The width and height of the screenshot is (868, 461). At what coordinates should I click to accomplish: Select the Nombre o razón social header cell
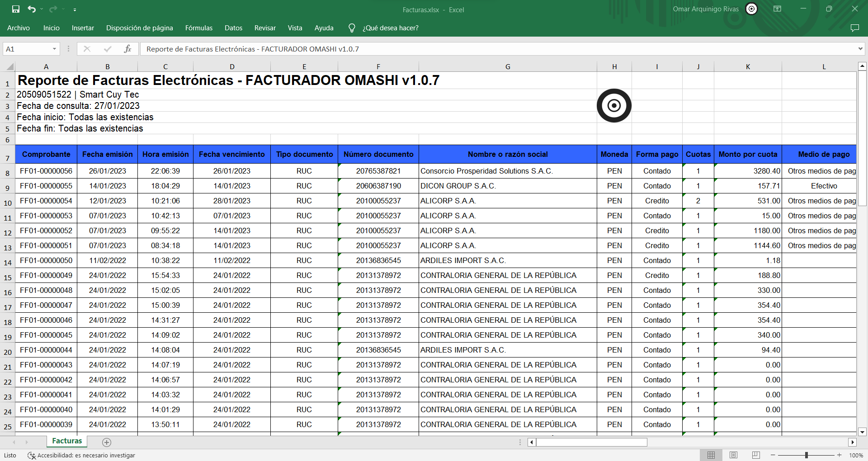point(508,154)
